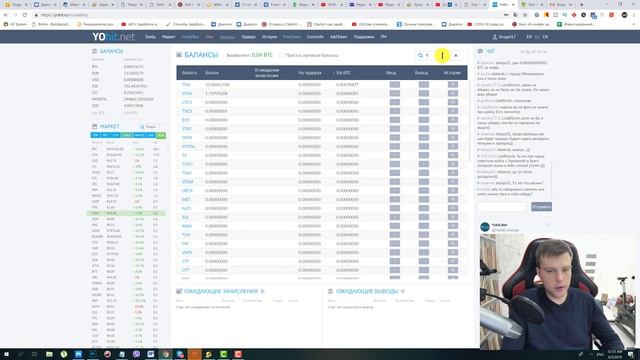Select the ETH tab in Market panel

tap(115, 135)
